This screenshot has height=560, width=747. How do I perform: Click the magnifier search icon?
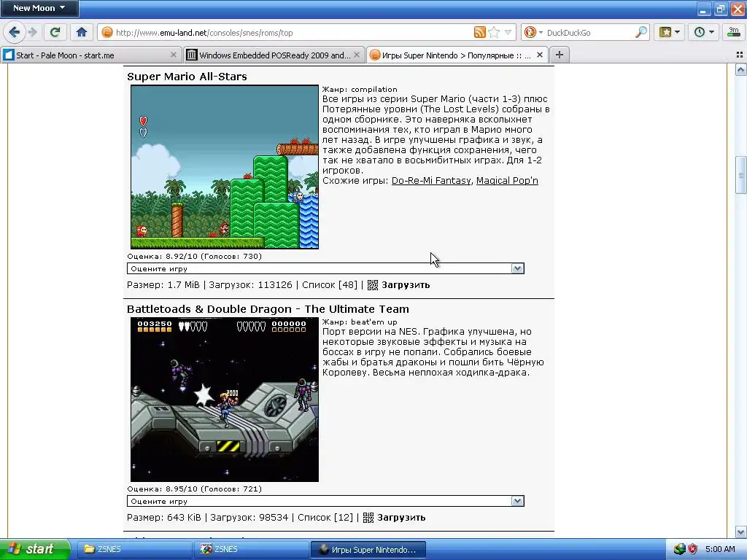coord(641,32)
